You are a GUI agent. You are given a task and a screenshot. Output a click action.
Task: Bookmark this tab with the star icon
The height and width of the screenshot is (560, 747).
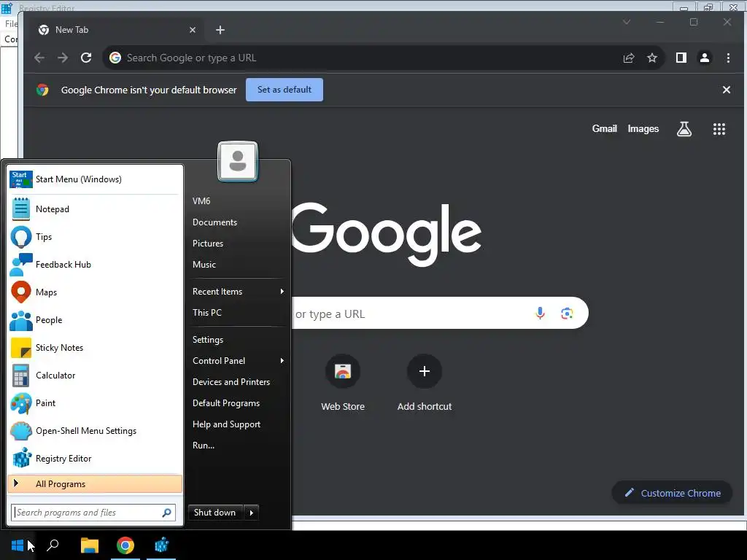click(652, 58)
